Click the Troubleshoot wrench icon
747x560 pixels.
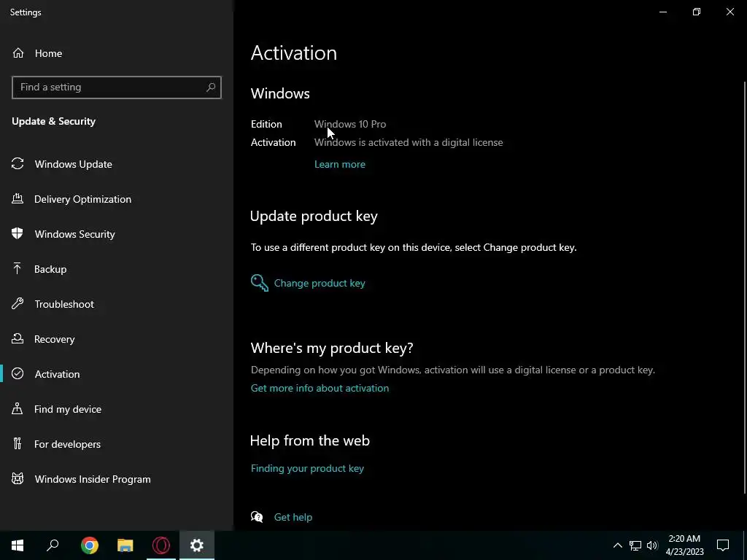(x=18, y=304)
